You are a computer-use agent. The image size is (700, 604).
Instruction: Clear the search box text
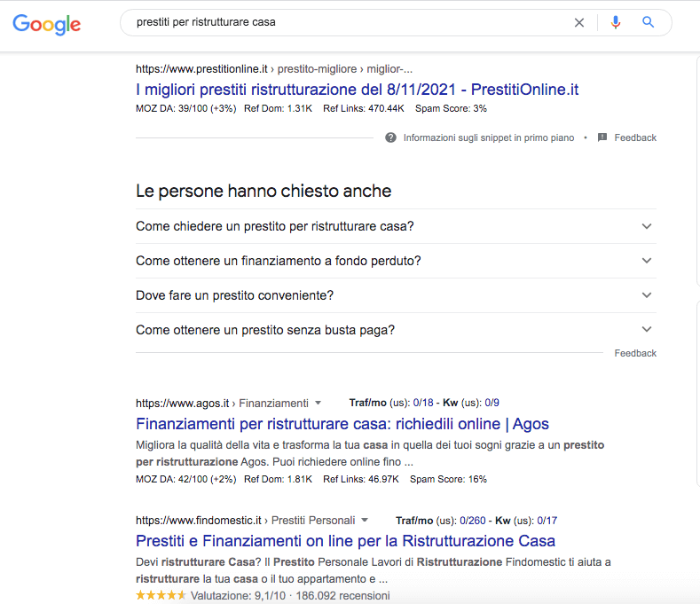[x=579, y=23]
